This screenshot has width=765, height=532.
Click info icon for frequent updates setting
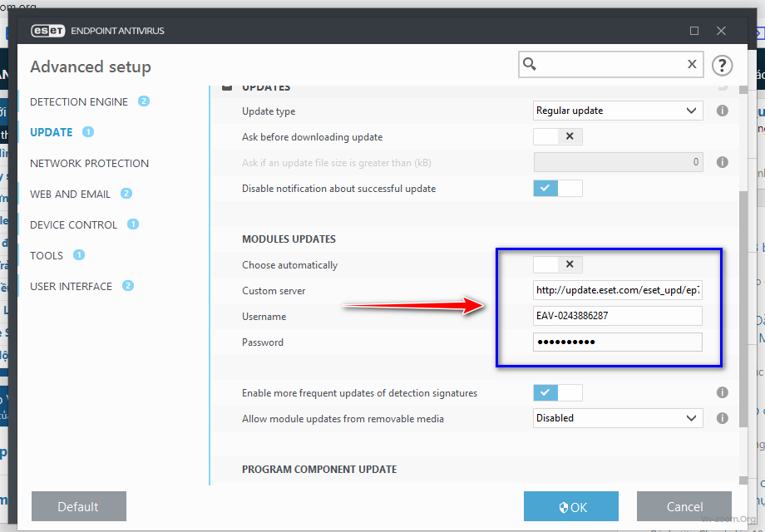pos(723,393)
